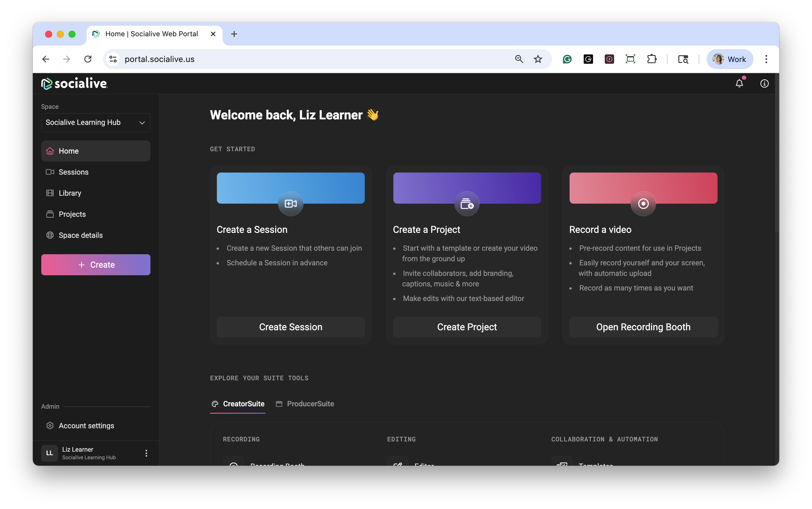Click the Grammarly extension icon

tap(567, 59)
